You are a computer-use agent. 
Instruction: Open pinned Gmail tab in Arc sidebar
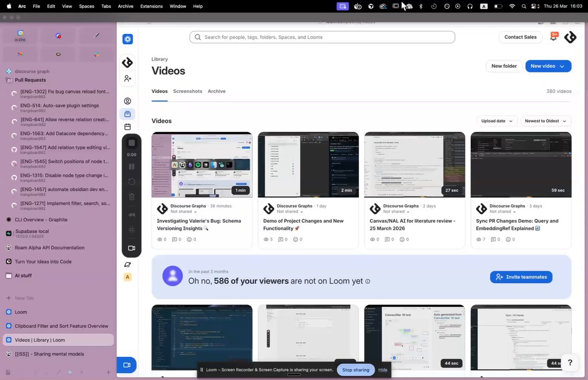[x=20, y=54]
